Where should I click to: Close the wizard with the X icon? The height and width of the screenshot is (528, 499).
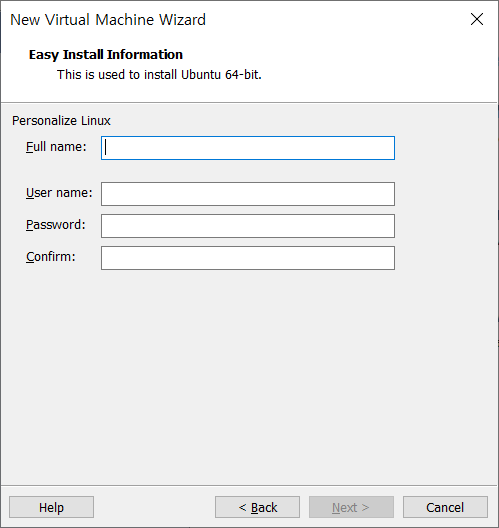(477, 19)
